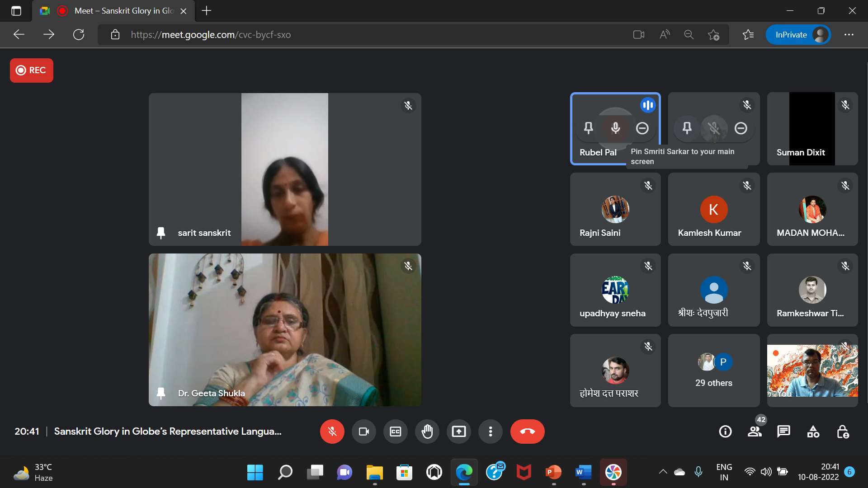Unmute your microphone
Image resolution: width=868 pixels, height=488 pixels.
click(x=332, y=432)
